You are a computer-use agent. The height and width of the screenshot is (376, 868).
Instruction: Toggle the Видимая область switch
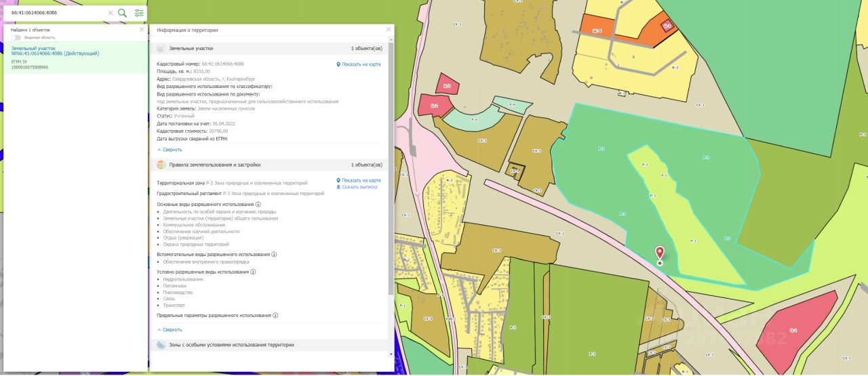point(15,37)
